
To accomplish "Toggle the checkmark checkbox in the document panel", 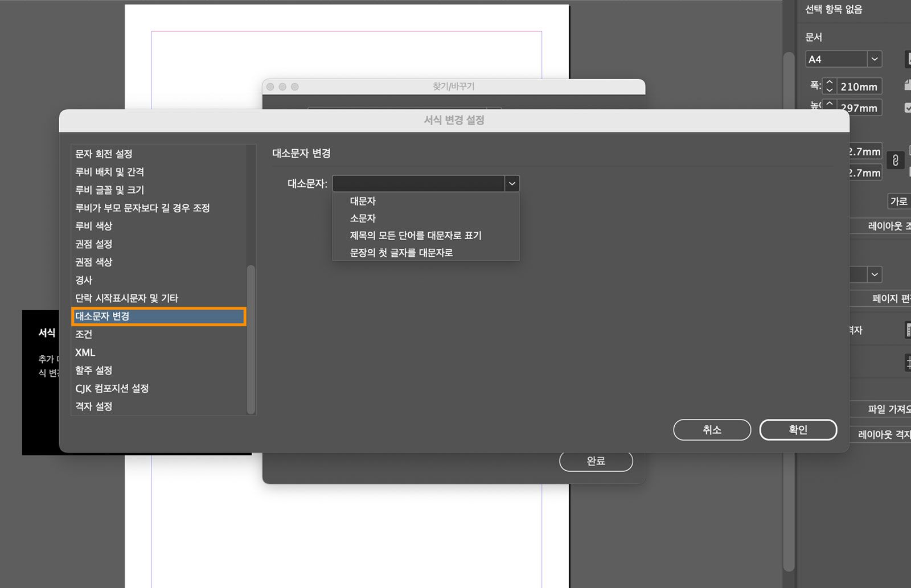I will click(x=909, y=107).
